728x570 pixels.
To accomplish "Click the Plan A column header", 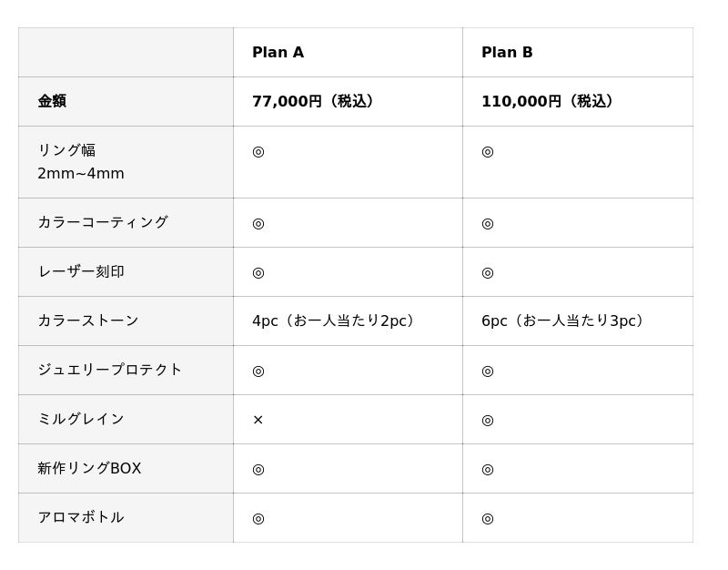I will tap(278, 53).
